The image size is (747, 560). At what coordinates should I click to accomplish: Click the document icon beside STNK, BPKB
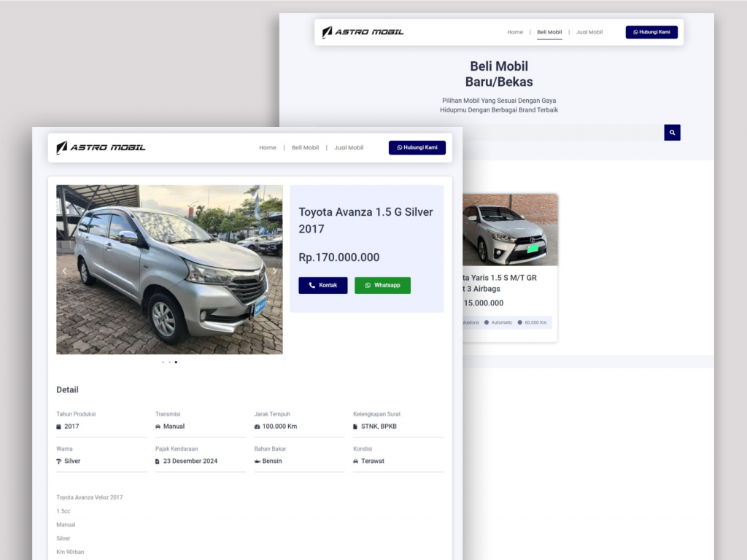(x=356, y=427)
